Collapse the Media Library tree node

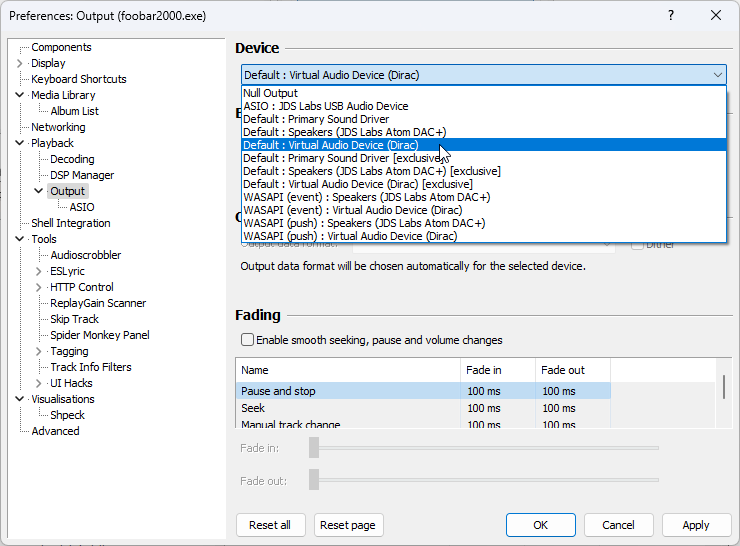pos(19,95)
